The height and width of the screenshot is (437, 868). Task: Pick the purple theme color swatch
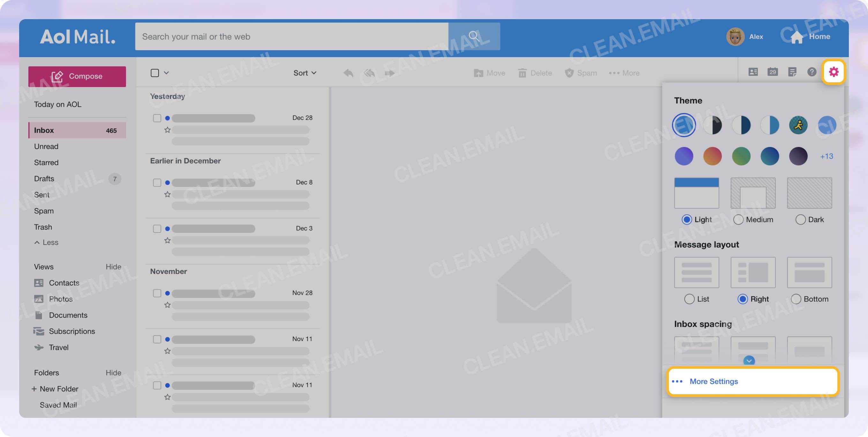click(684, 156)
